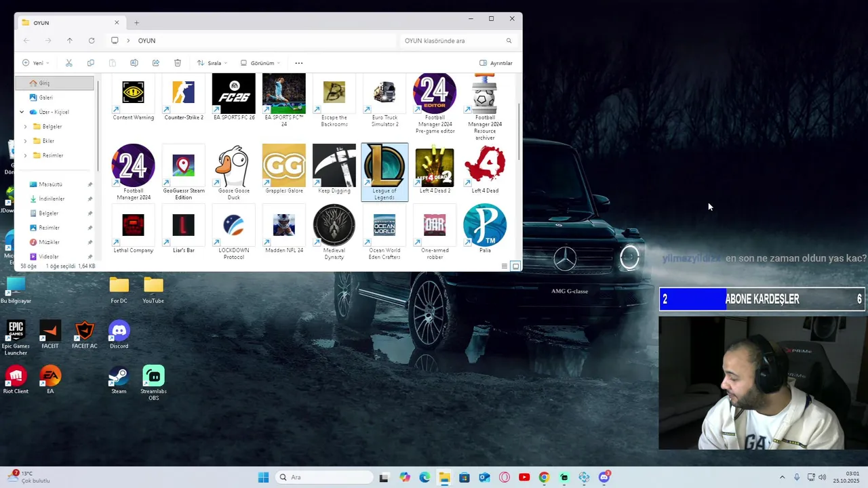Image resolution: width=868 pixels, height=488 pixels.
Task: Switch to details list view
Action: (x=505, y=266)
